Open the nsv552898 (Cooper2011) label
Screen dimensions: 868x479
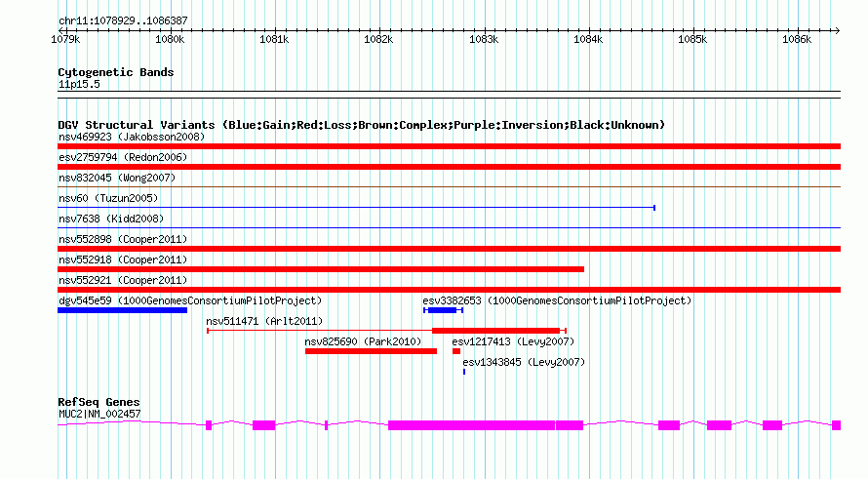123,239
